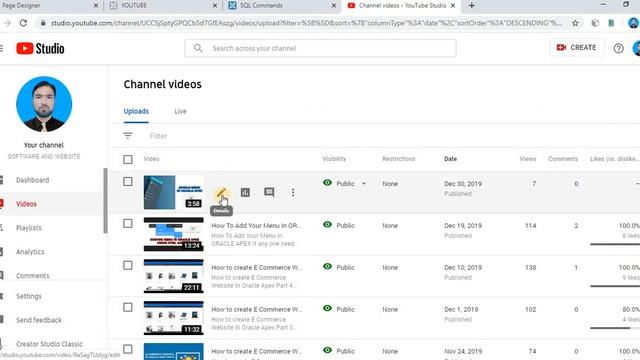Close the Page Designer tab
The height and width of the screenshot is (360, 640).
pyautogui.click(x=96, y=5)
